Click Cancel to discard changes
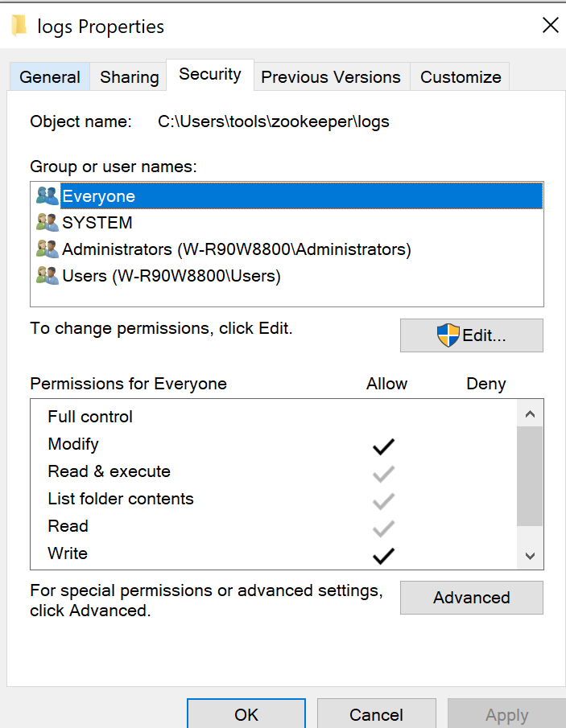The height and width of the screenshot is (728, 566). tap(376, 714)
